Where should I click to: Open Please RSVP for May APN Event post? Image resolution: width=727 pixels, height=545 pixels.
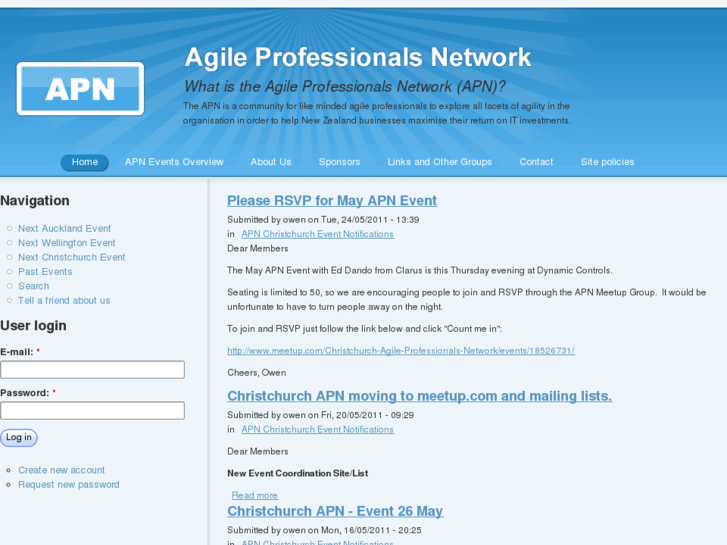pos(332,200)
